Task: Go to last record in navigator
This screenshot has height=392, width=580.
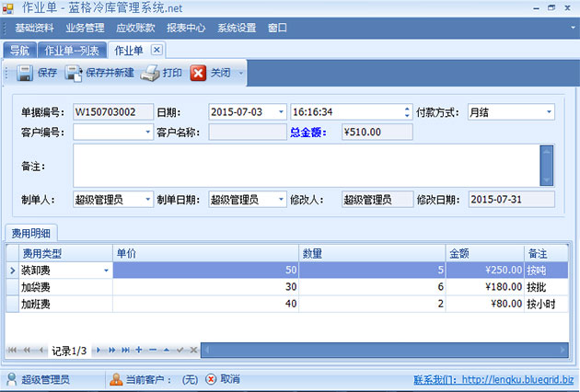Action: point(125,351)
